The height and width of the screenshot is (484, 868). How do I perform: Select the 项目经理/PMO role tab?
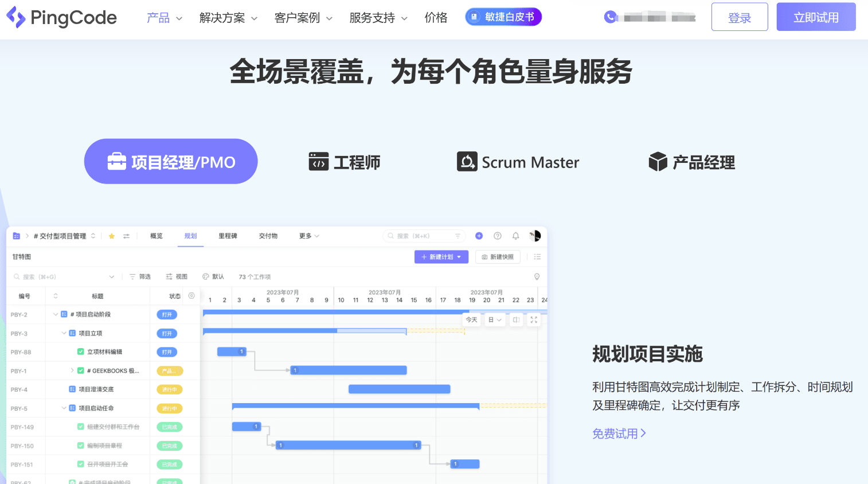(171, 161)
